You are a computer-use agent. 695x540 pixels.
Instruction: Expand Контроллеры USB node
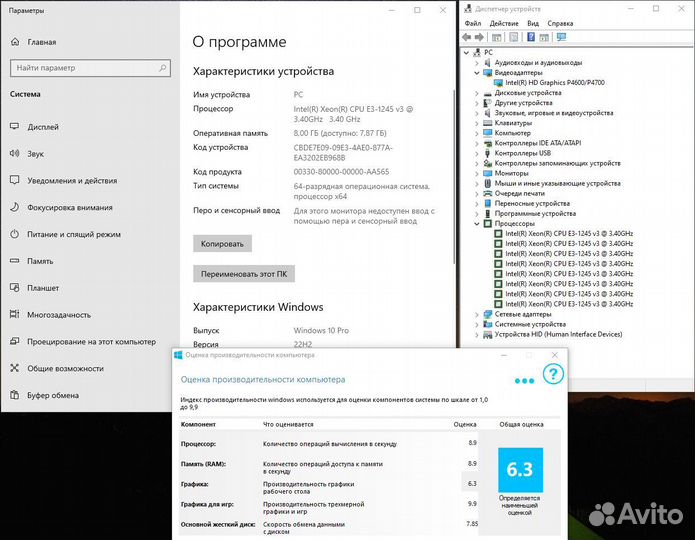(x=477, y=153)
